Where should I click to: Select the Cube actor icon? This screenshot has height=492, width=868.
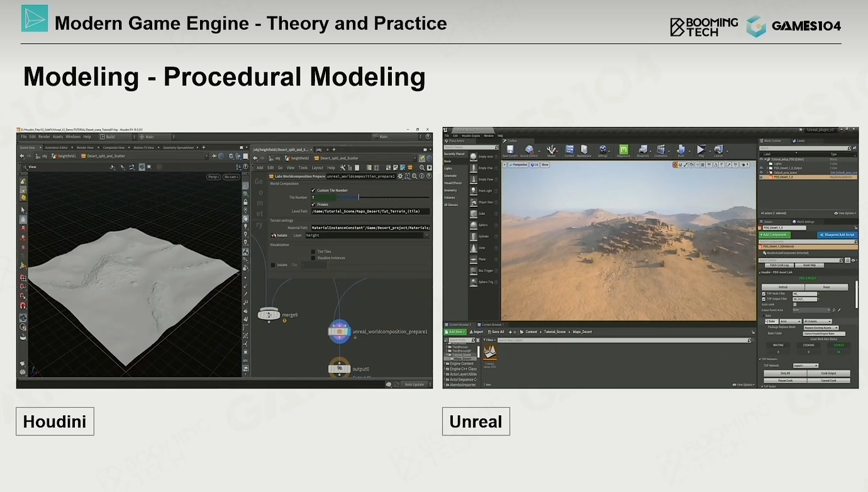click(474, 214)
